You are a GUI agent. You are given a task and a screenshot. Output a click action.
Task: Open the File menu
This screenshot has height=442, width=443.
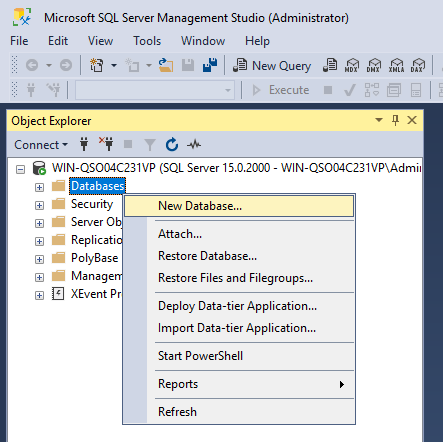(x=19, y=41)
